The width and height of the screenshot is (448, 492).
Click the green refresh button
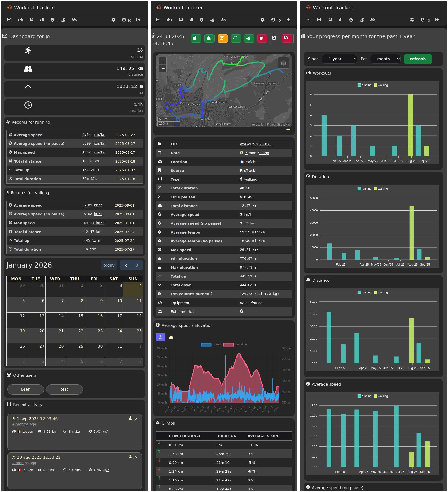tap(417, 59)
